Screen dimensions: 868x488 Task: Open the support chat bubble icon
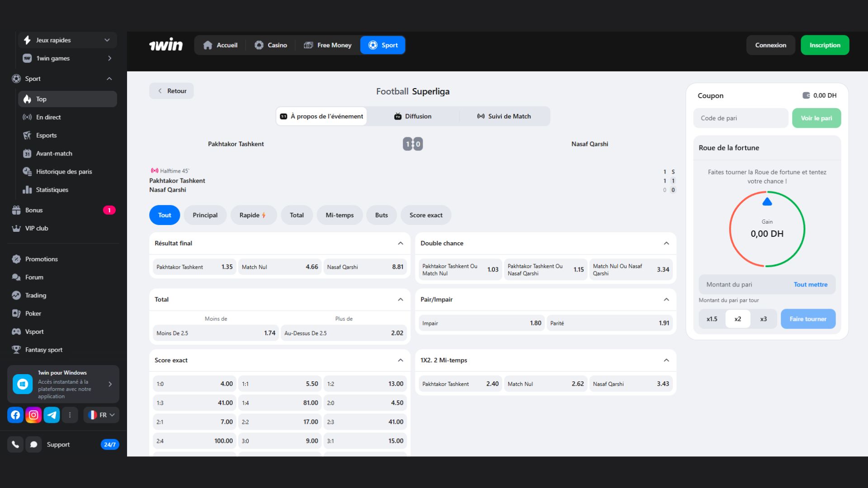[x=33, y=445]
